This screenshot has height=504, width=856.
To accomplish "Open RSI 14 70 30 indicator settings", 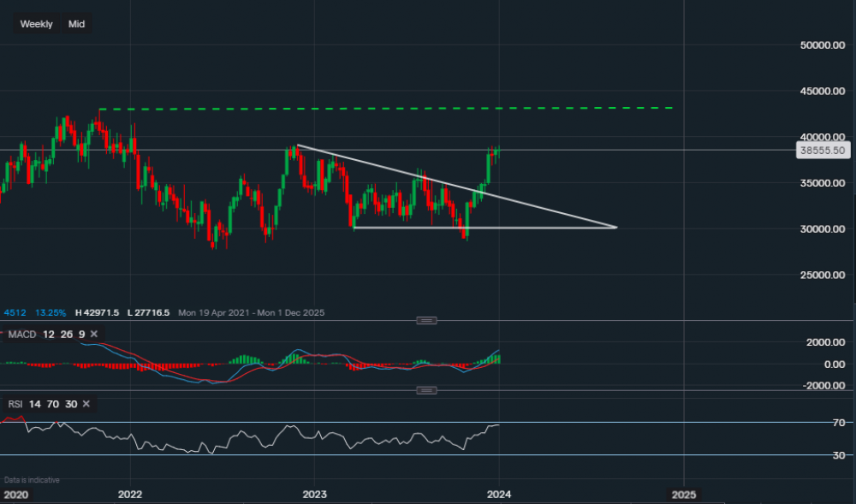I will (41, 404).
